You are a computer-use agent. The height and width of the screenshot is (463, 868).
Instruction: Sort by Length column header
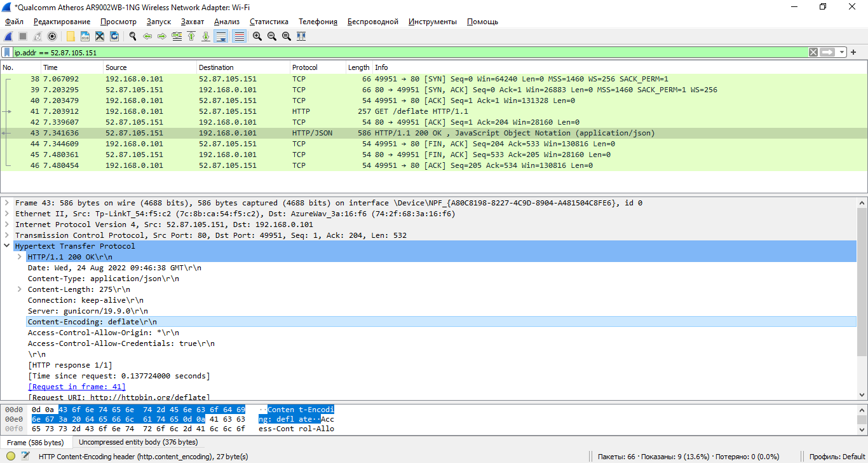click(359, 67)
